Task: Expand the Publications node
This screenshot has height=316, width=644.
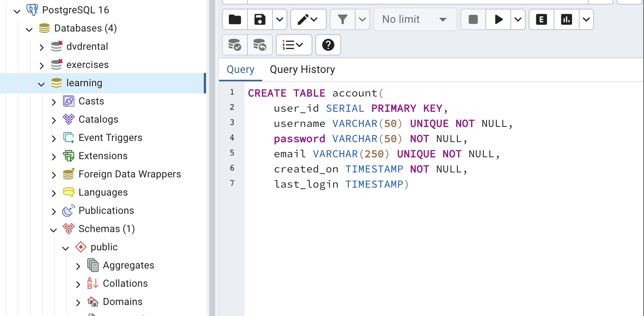Action: (x=54, y=211)
